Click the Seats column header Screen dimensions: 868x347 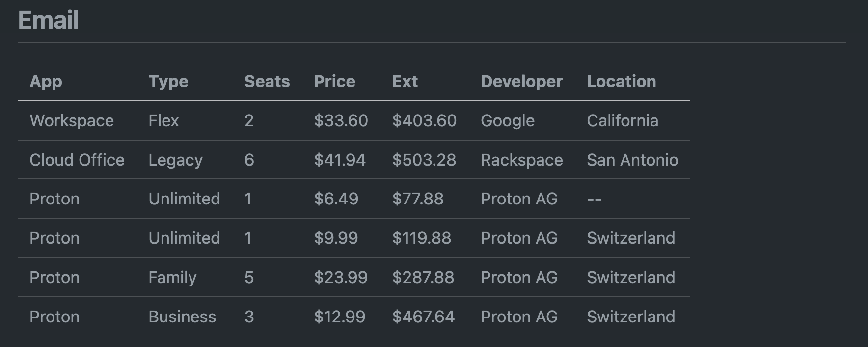tap(267, 81)
